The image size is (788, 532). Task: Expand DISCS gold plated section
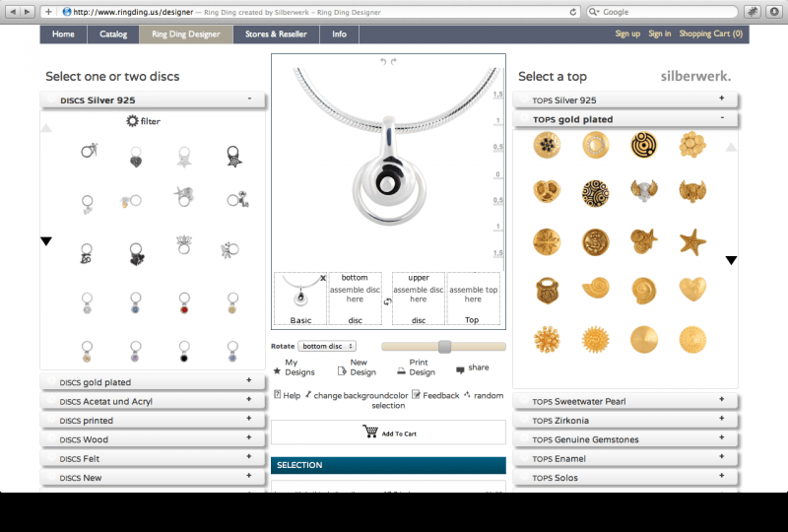coord(153,382)
